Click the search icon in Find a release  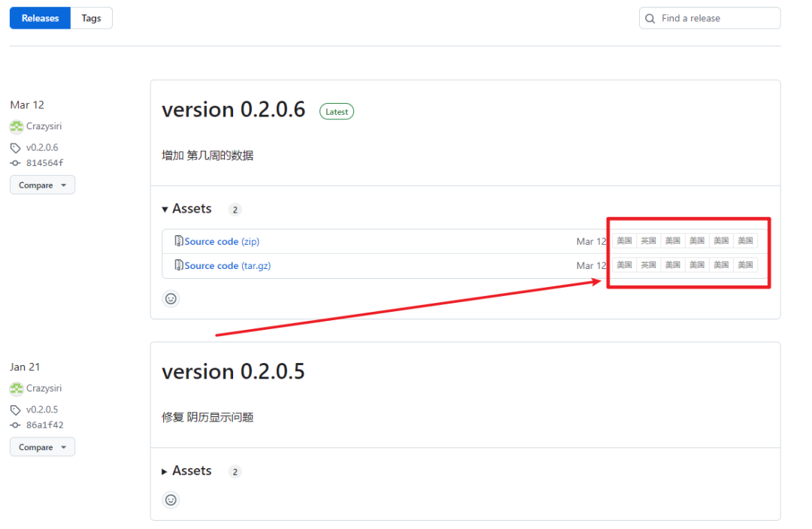(650, 19)
